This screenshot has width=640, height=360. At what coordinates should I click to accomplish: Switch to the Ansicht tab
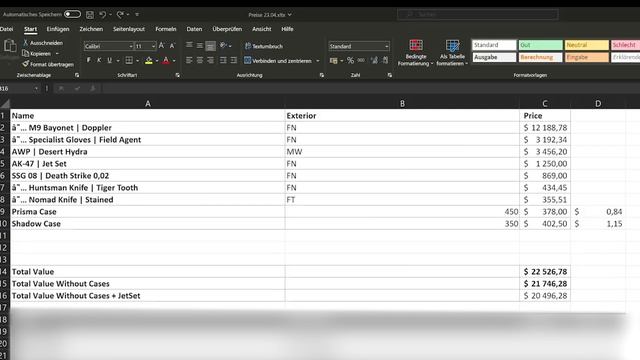click(x=262, y=29)
